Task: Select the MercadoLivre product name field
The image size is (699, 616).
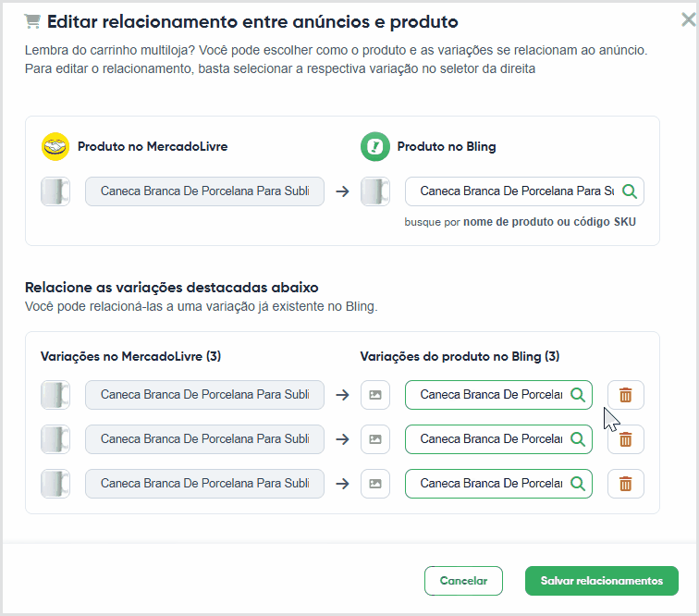Action: (x=204, y=191)
